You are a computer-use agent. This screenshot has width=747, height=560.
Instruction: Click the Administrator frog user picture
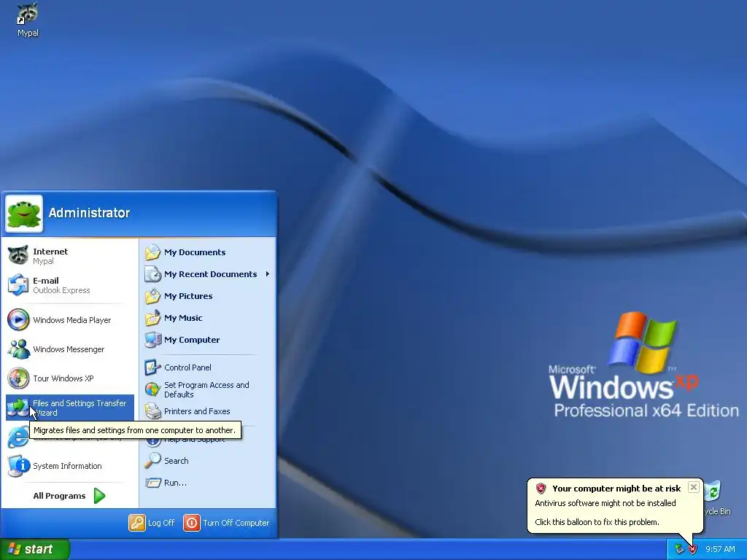click(24, 214)
